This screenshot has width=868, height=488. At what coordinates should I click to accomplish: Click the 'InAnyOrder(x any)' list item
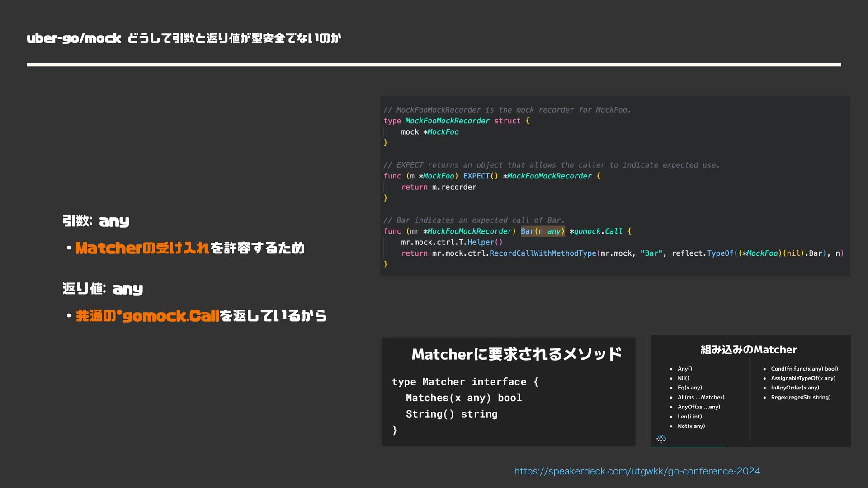coord(795,388)
